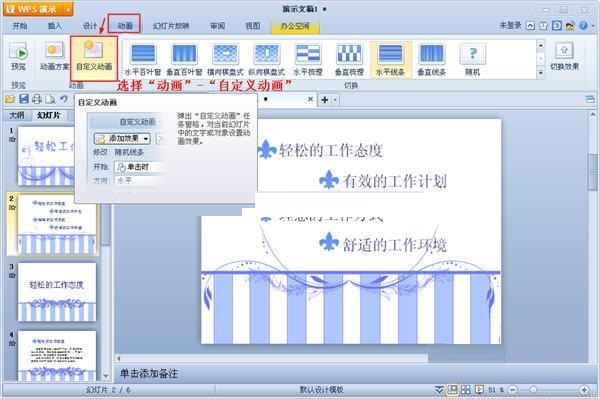The width and height of the screenshot is (600, 399).
Task: Open the 视图 ribbon tab
Action: [x=253, y=26]
